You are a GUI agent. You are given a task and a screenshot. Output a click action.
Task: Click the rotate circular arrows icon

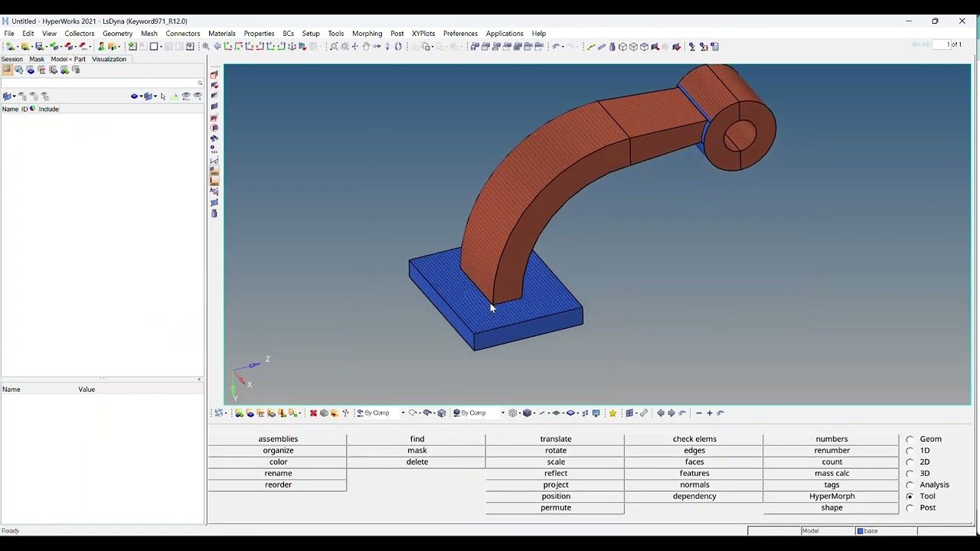click(398, 47)
